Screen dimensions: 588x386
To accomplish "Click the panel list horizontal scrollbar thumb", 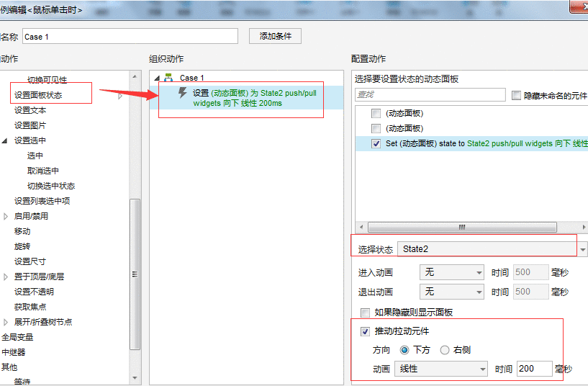I will 462,228.
